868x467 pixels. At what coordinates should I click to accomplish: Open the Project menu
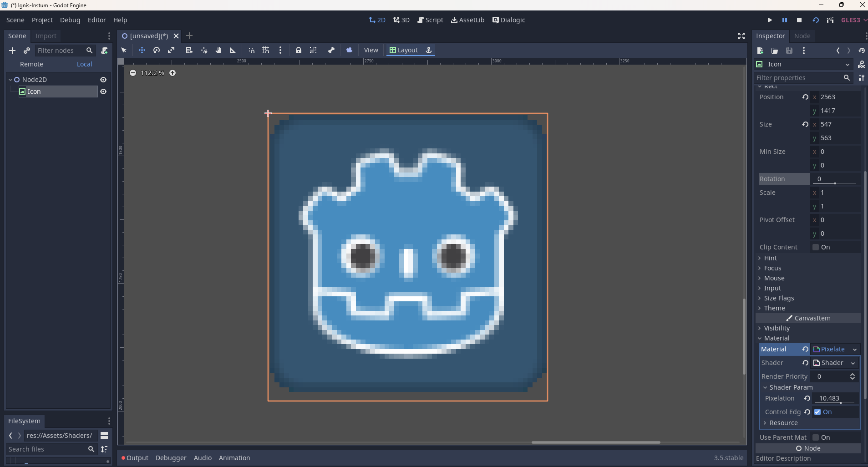[42, 20]
